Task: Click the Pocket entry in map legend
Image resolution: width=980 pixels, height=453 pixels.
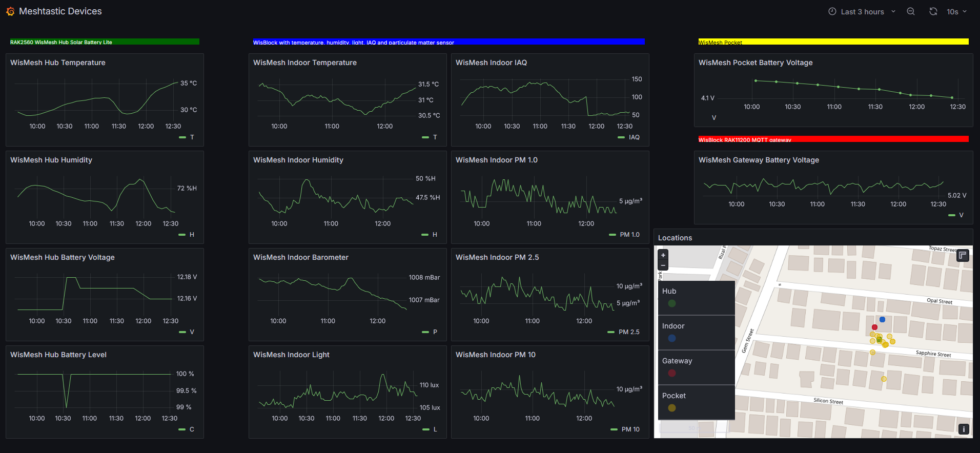Action: [x=697, y=402]
